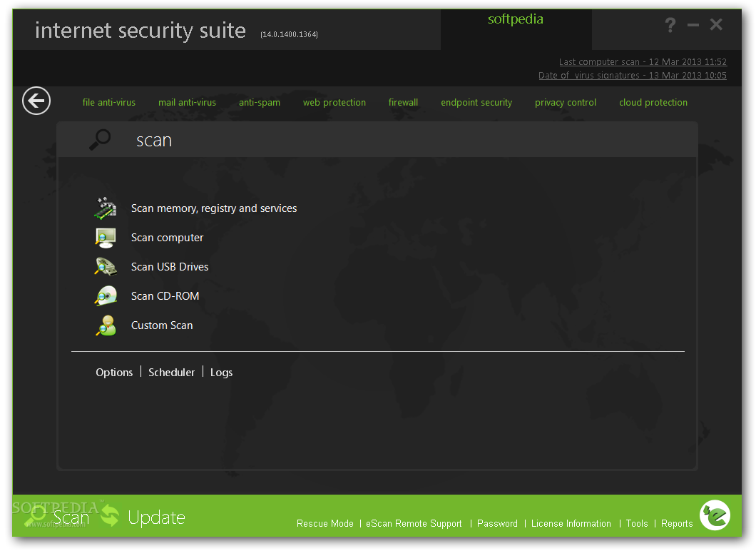Launch the Scan computer option
Screen dimensions: 756x551
pos(168,238)
